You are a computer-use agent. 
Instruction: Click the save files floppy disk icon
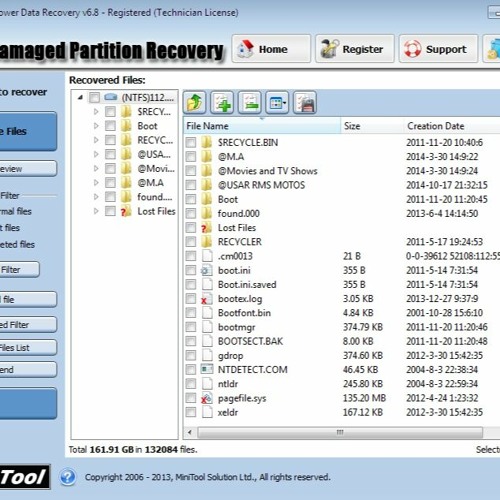coord(305,102)
